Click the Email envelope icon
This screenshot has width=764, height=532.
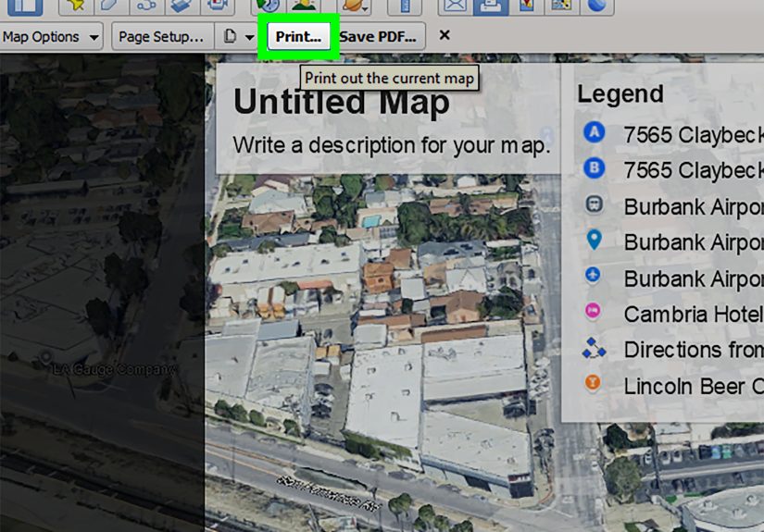click(x=455, y=6)
